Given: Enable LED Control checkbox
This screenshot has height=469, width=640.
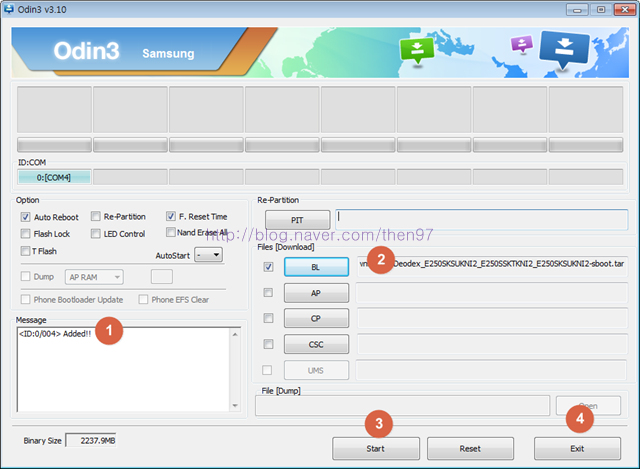Looking at the screenshot, I should click(96, 233).
